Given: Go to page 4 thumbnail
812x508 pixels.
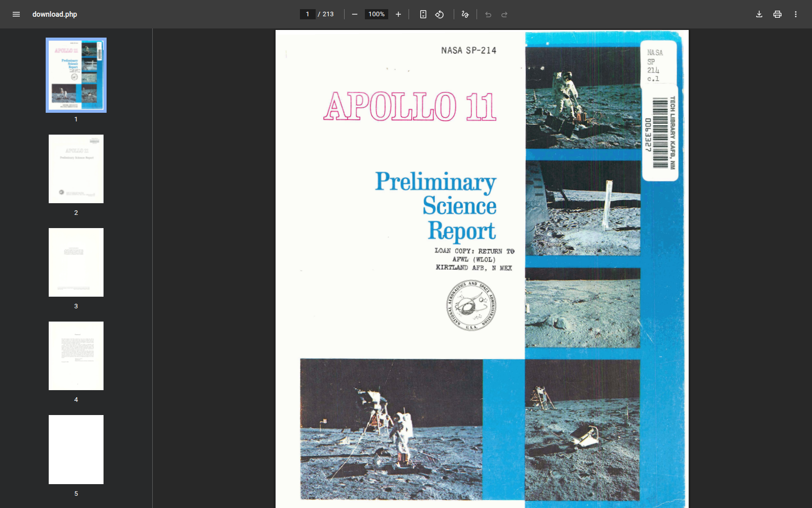Looking at the screenshot, I should click(76, 356).
